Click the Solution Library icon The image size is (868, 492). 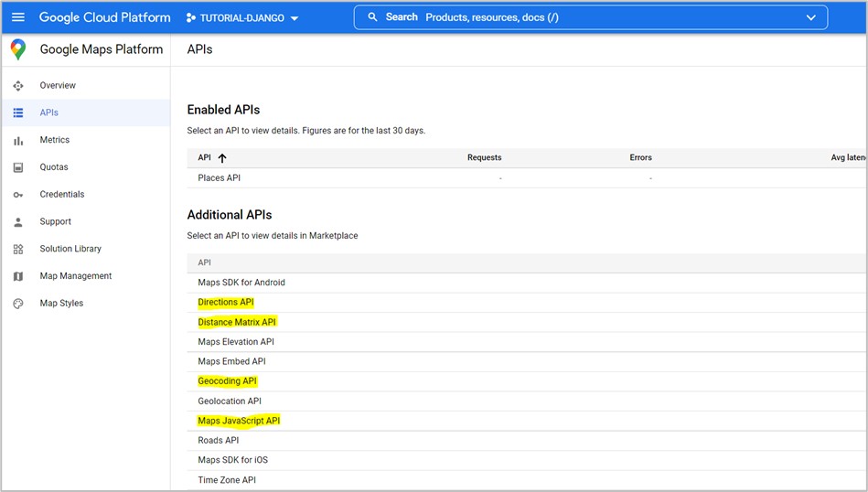pyautogui.click(x=18, y=249)
